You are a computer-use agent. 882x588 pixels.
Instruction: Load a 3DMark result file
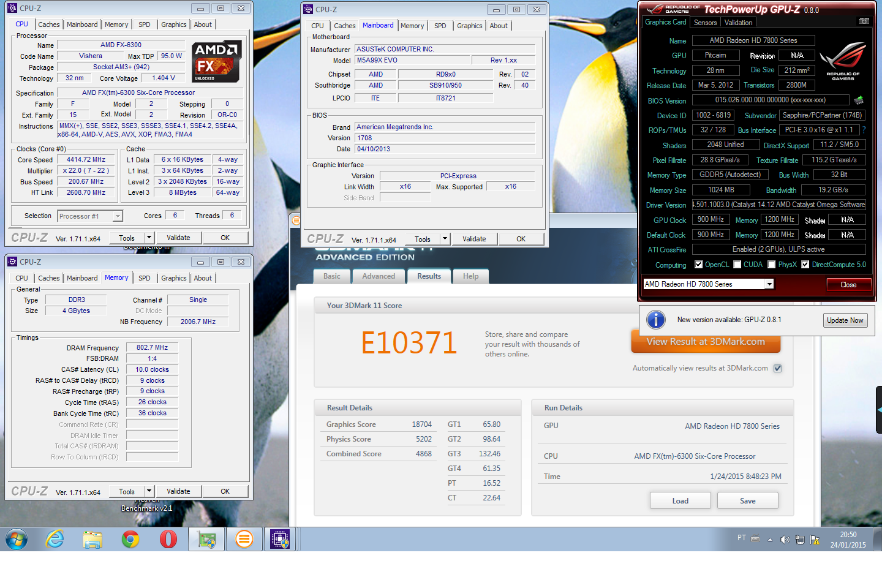coord(680,500)
